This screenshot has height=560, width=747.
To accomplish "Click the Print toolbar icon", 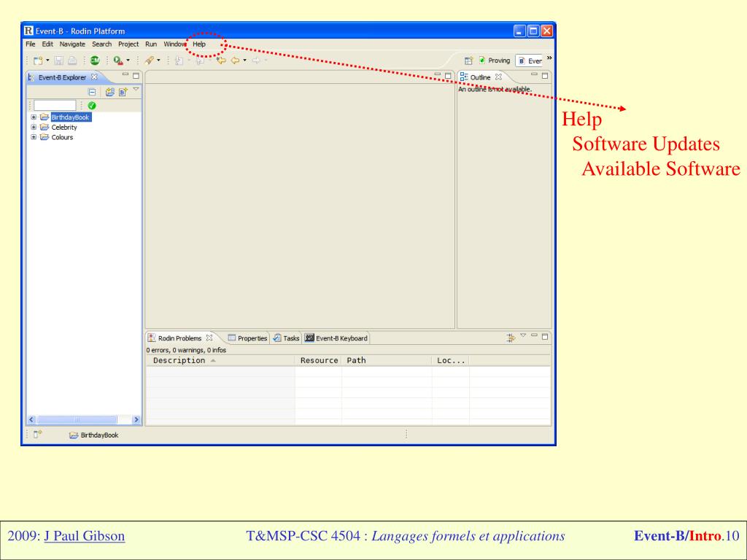I will pyautogui.click(x=72, y=61).
